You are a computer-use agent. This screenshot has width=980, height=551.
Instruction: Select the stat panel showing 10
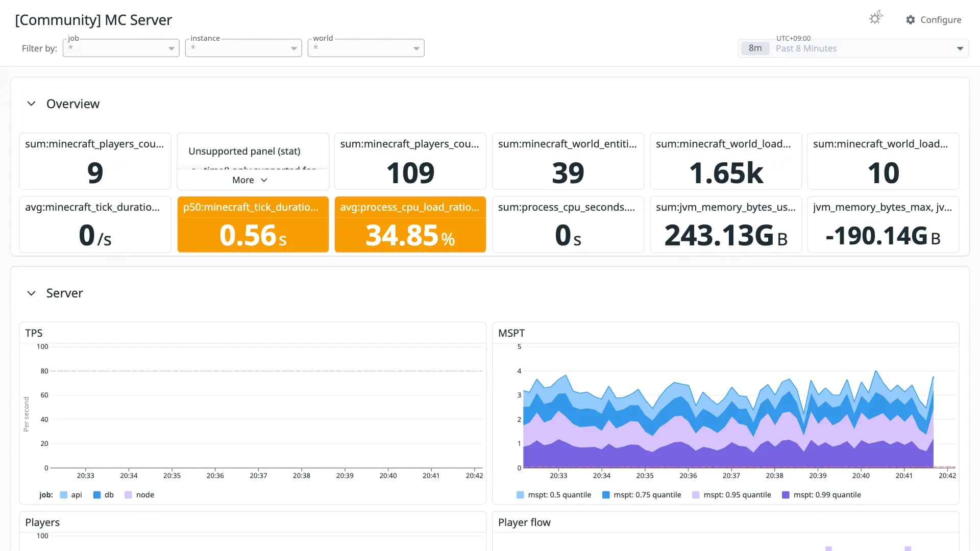click(883, 161)
